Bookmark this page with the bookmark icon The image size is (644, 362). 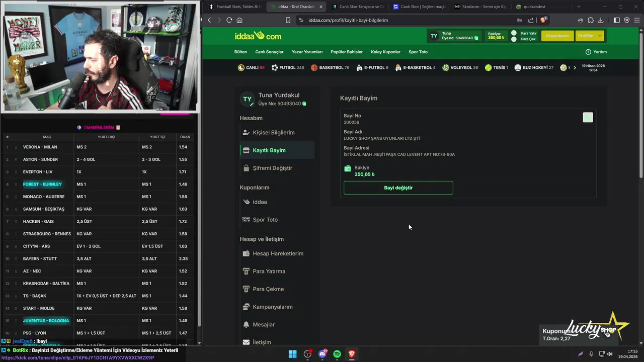click(288, 20)
